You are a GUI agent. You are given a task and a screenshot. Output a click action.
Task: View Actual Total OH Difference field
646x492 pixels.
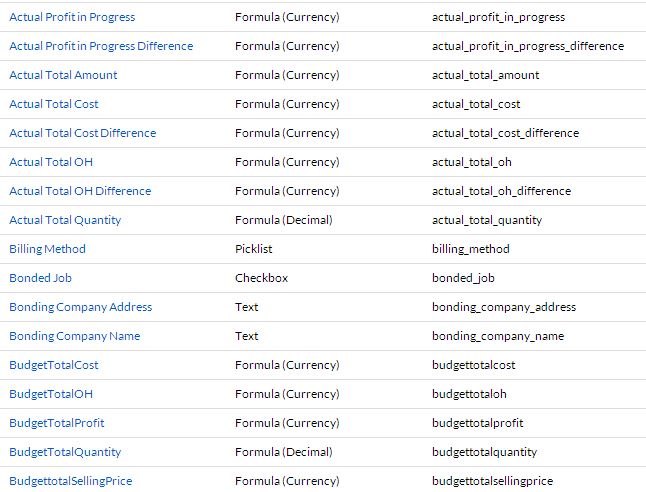coord(80,191)
